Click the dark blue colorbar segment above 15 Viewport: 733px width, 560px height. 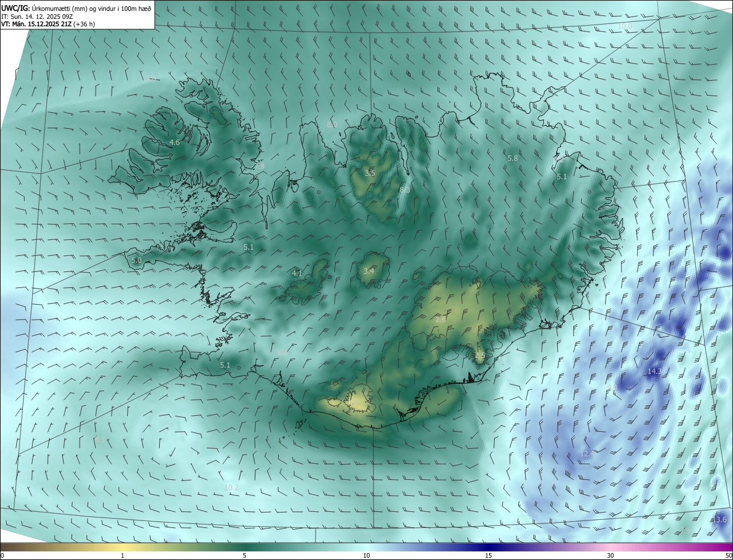pos(488,547)
